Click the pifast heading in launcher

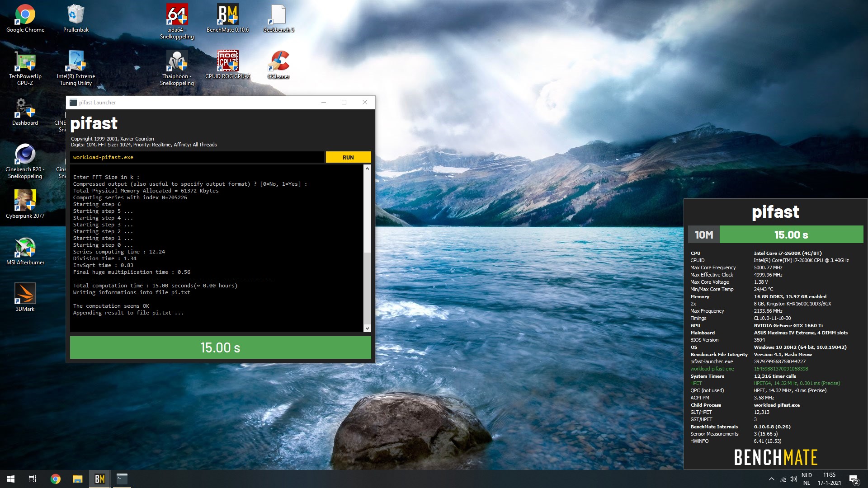tap(94, 123)
